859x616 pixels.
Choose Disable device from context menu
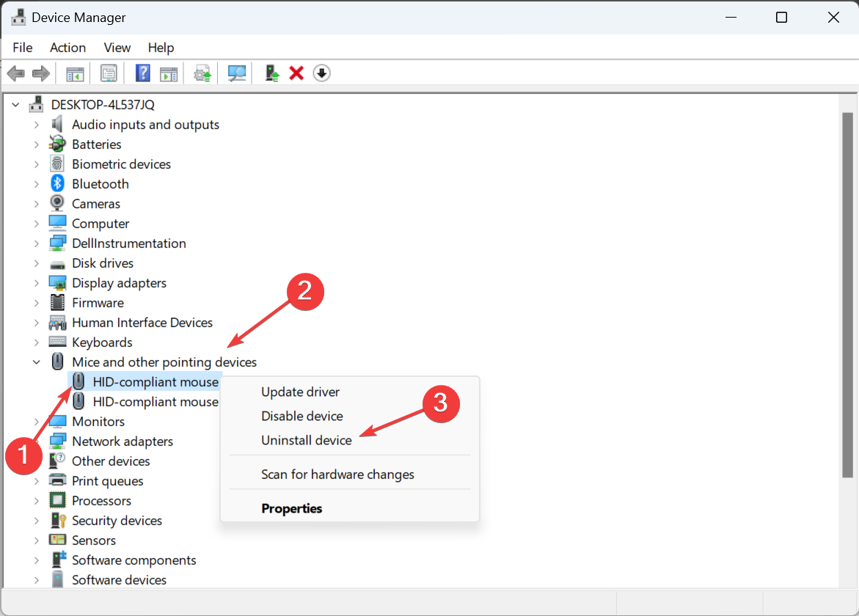[x=301, y=416]
